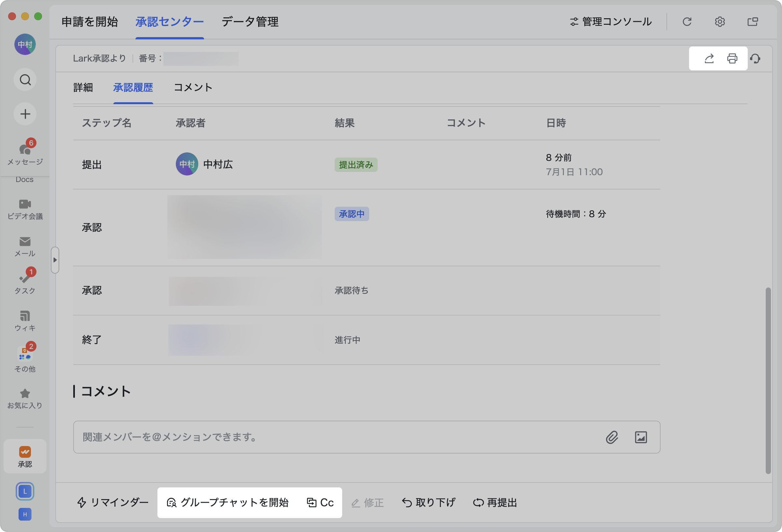Click the refresh icon in top bar

pos(687,22)
